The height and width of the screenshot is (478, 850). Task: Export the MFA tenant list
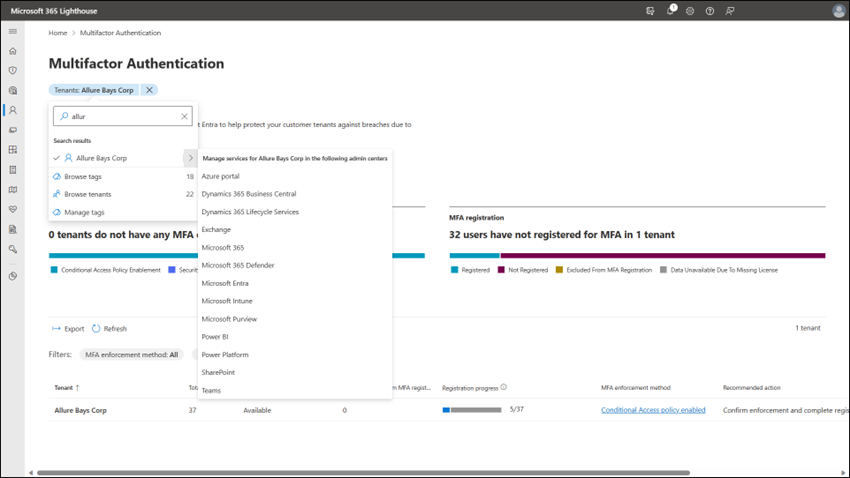tap(68, 329)
